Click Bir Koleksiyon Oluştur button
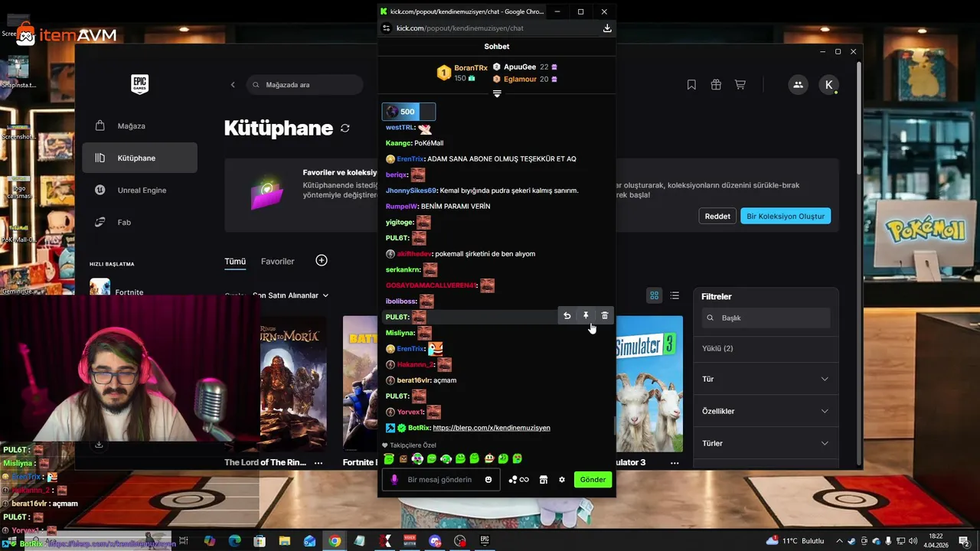 coord(786,216)
